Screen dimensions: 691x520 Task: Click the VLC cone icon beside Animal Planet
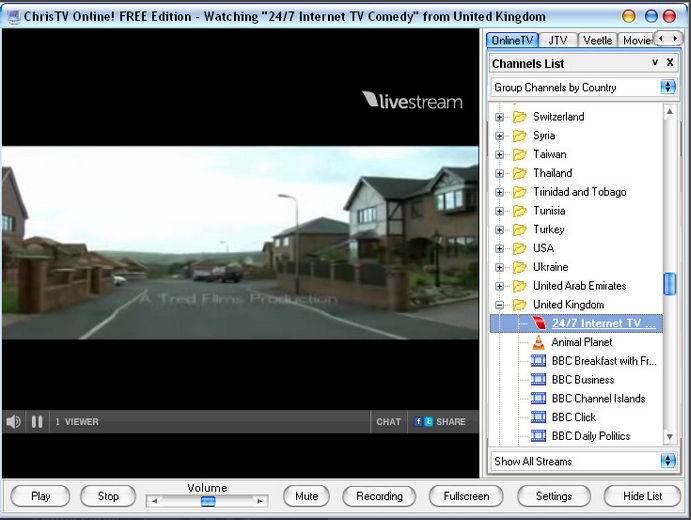[x=539, y=342]
